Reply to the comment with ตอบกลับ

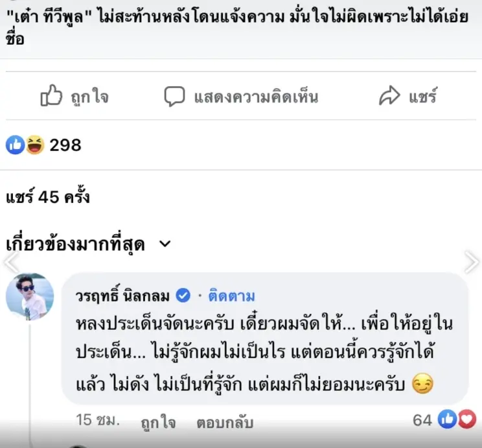pyautogui.click(x=224, y=422)
